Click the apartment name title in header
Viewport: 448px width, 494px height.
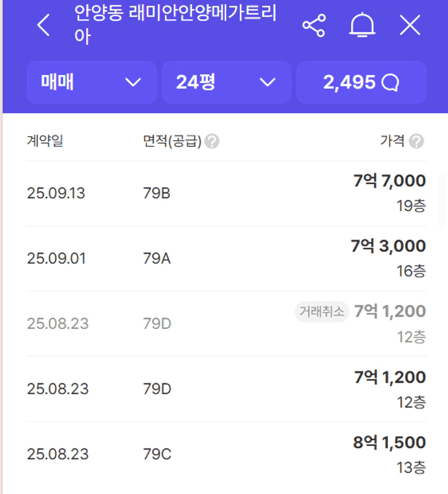coord(175,25)
